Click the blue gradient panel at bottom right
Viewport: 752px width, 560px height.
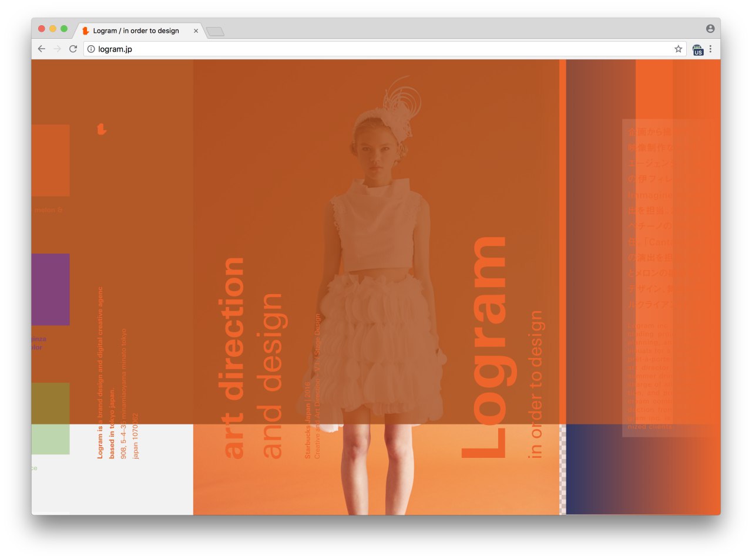point(643,470)
